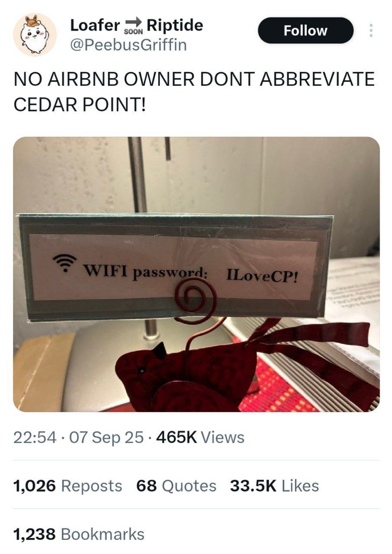View the 465K Views analytics
Viewport: 392px width, 554px height.
200,438
